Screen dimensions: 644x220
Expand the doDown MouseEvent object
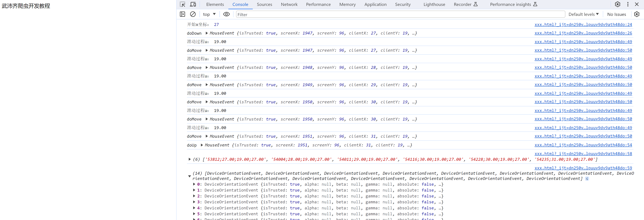(x=206, y=33)
